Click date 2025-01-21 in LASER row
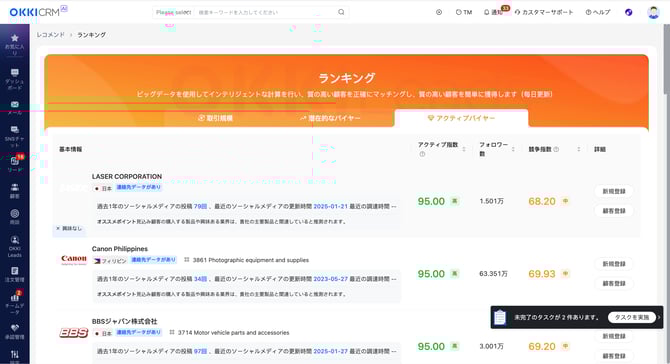The image size is (670, 364). (330, 206)
